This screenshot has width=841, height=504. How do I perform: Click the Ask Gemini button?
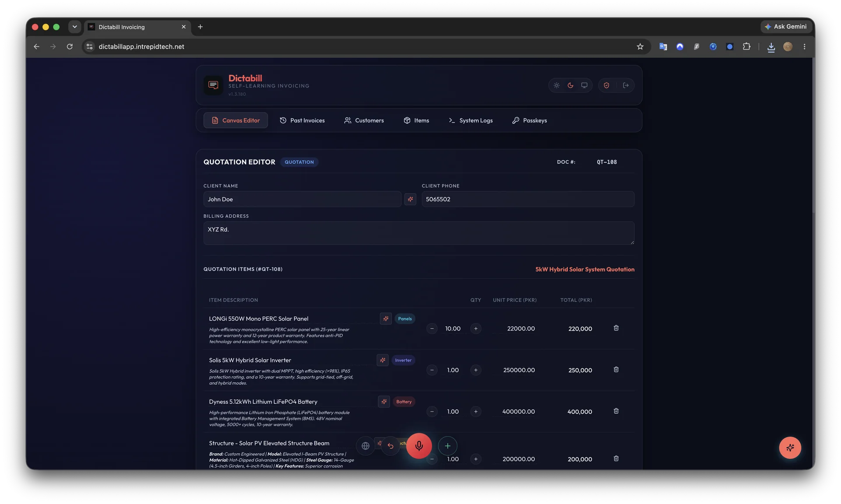click(786, 27)
